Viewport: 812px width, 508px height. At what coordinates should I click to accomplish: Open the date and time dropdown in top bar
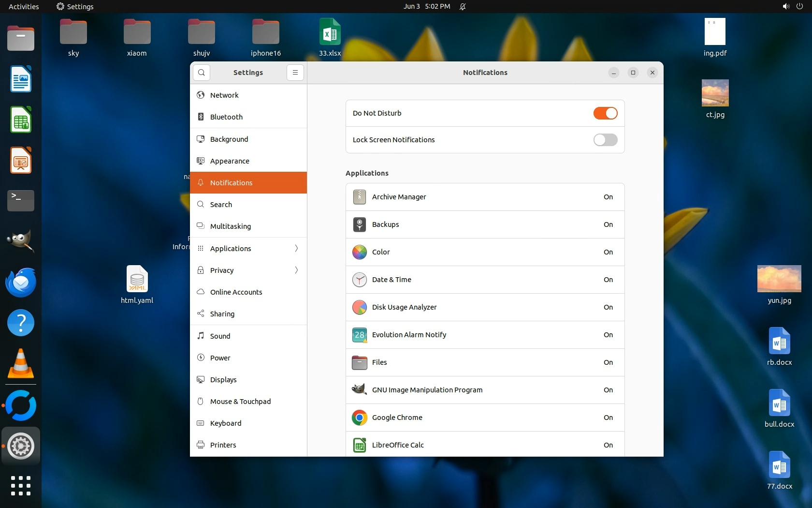point(427,6)
